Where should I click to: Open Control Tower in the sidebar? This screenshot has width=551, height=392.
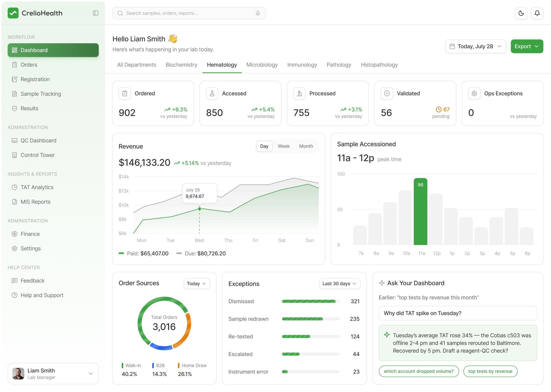[x=53, y=155]
